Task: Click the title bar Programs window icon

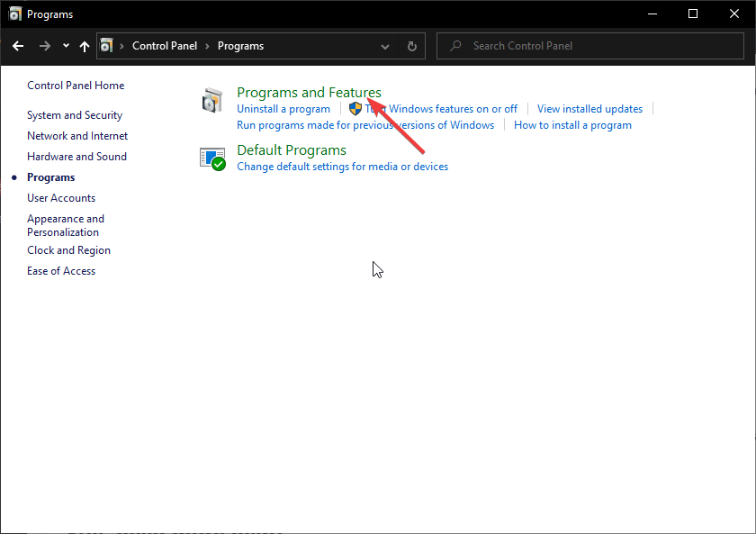Action: click(14, 14)
